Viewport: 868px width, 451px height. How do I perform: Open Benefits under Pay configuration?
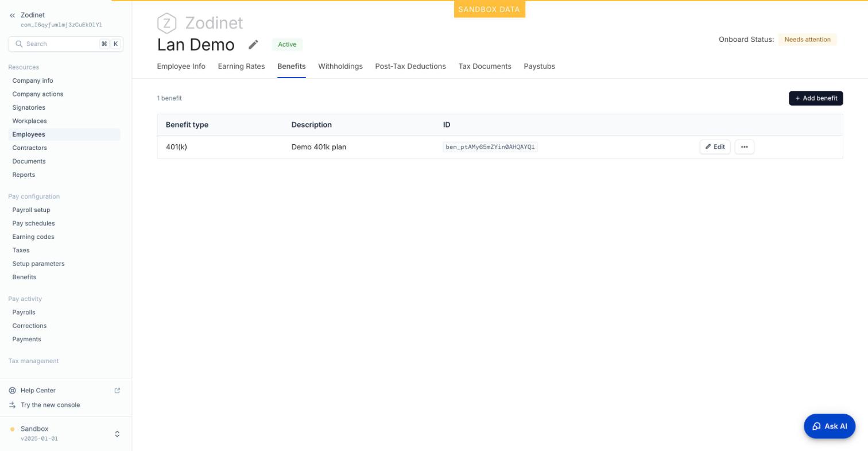(x=24, y=277)
